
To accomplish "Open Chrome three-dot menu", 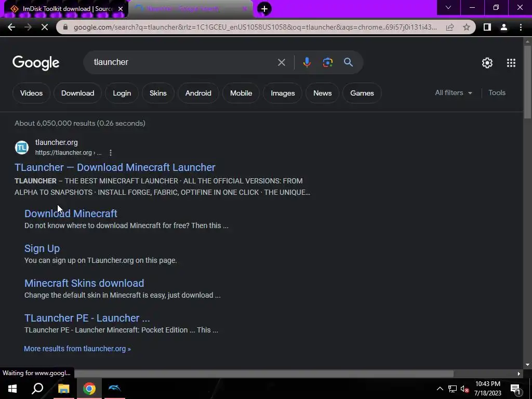I will tap(521, 27).
